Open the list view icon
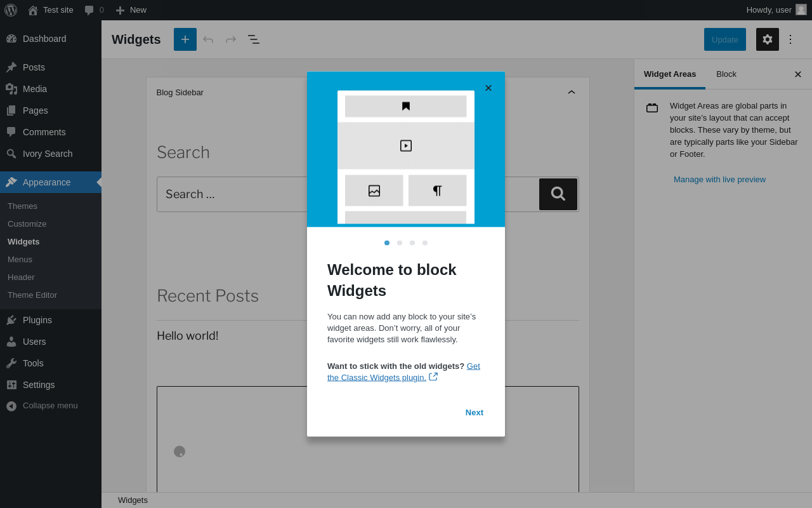 (x=254, y=39)
